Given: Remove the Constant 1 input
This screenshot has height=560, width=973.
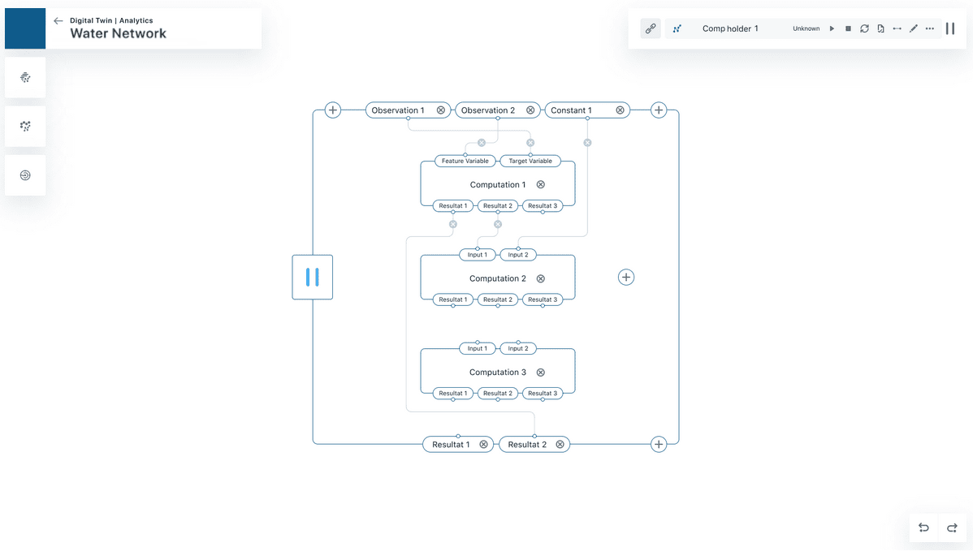Looking at the screenshot, I should coord(620,110).
